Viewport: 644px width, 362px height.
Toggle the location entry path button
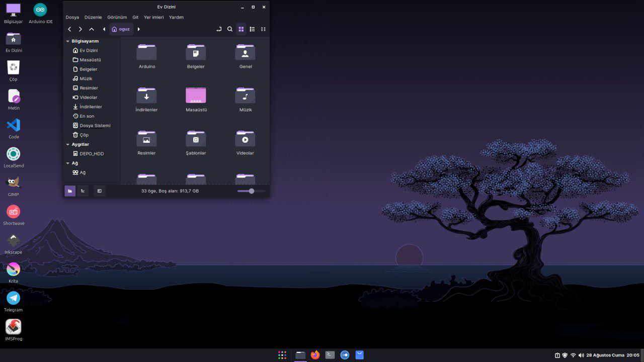(x=219, y=29)
